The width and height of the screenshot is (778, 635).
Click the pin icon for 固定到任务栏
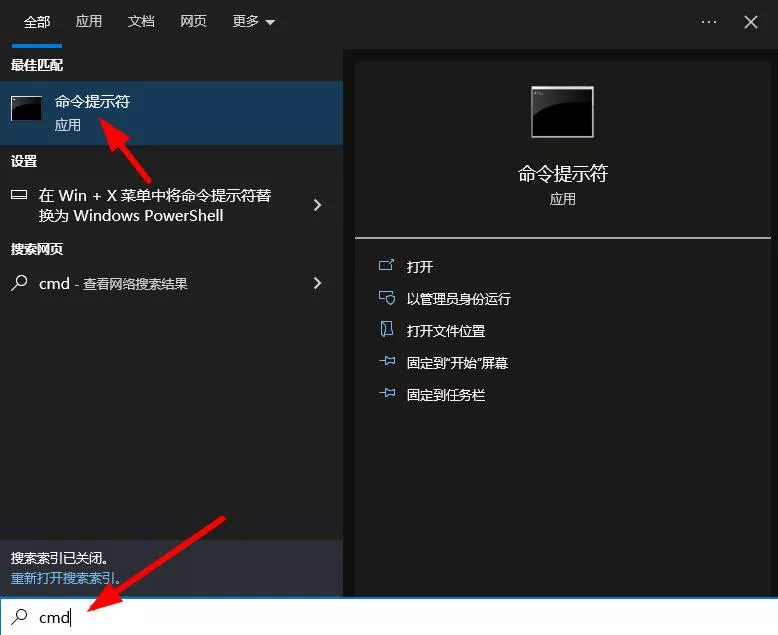(x=388, y=393)
